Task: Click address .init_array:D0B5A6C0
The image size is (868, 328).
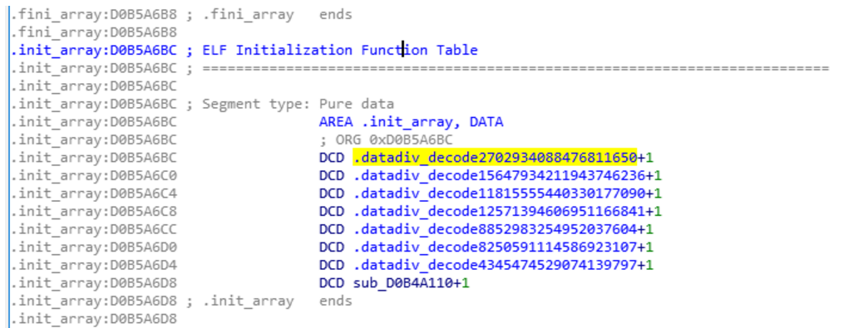Action: 94,176
